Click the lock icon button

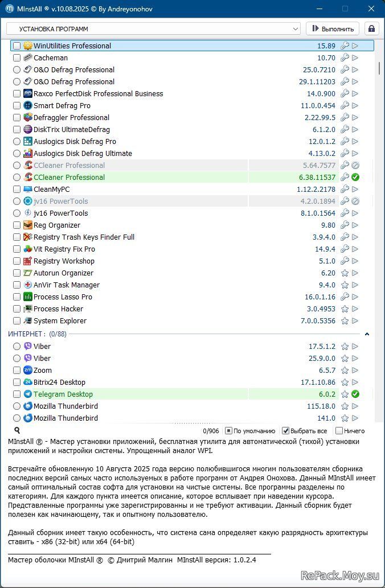pos(371,29)
